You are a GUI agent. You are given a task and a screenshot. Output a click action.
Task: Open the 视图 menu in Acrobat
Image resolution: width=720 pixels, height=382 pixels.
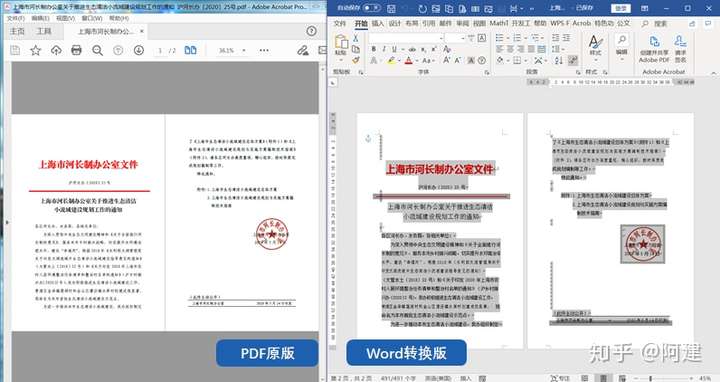[65, 18]
